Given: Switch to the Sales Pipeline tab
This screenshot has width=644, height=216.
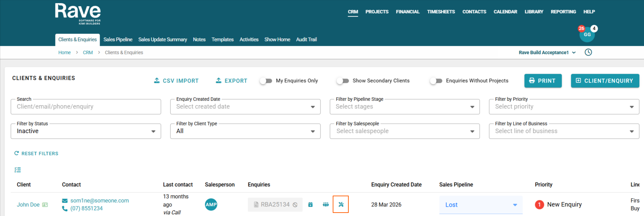Looking at the screenshot, I should (118, 39).
